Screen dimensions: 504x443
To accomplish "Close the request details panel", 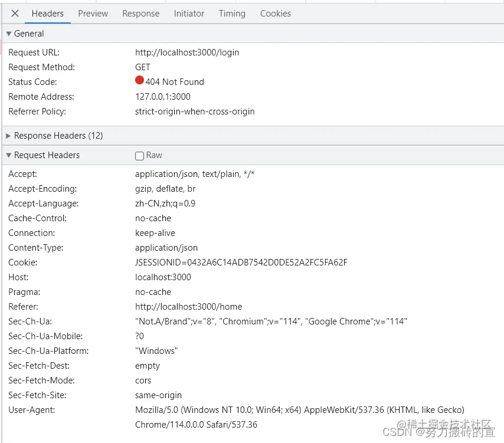I will click(15, 14).
